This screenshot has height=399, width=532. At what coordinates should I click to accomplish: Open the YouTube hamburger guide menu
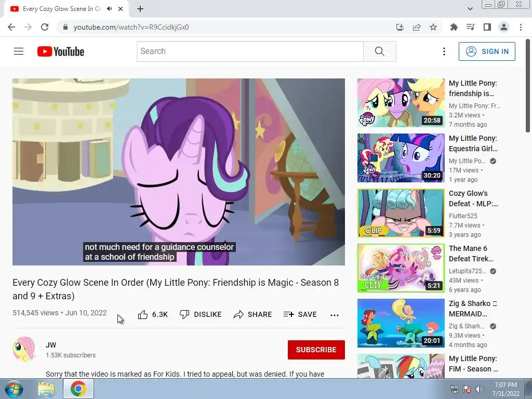pyautogui.click(x=19, y=51)
